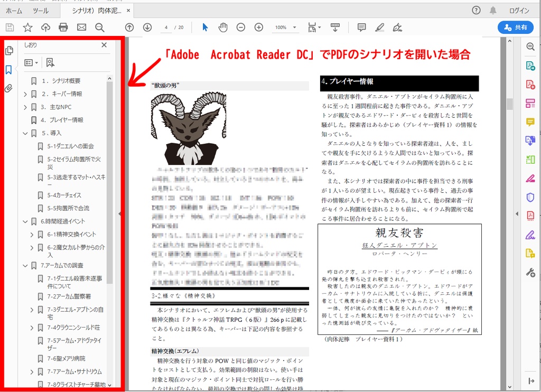Switch to the ツール tab
Viewport: 541px width, 392px height.
[x=41, y=11]
